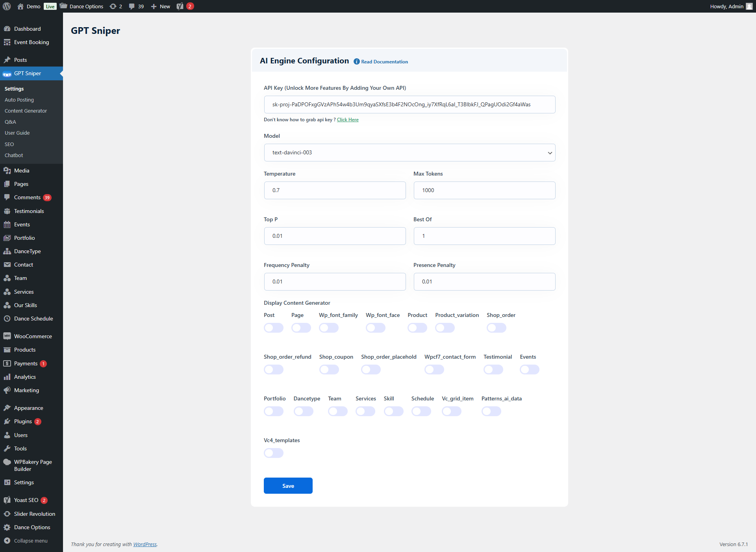
Task: Open Content Generator submenu item
Action: click(x=26, y=111)
